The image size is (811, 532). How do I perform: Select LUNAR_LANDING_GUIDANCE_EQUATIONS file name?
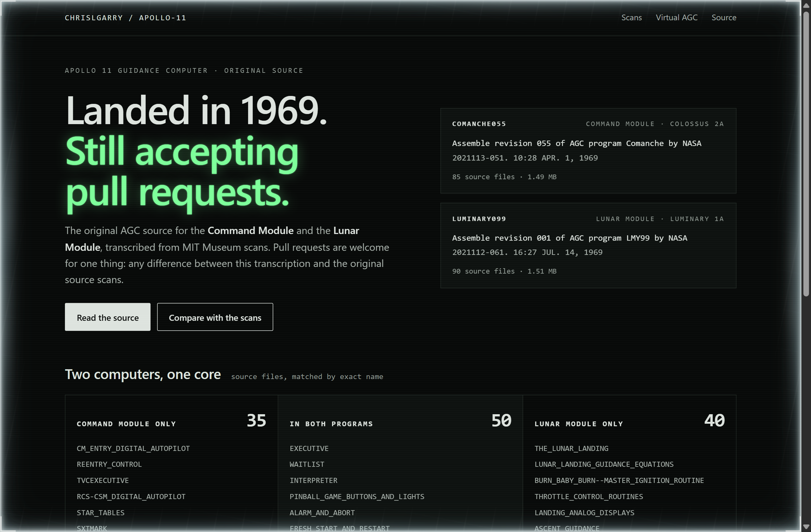tap(604, 465)
